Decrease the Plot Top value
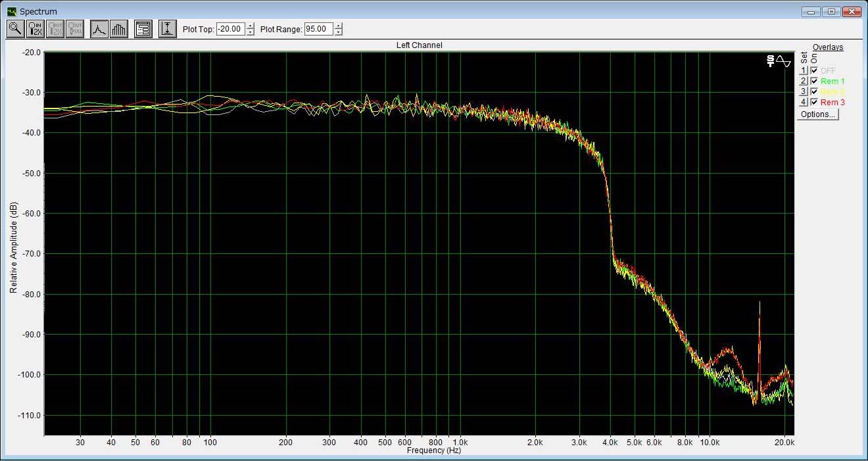This screenshot has height=461, width=868. (250, 32)
